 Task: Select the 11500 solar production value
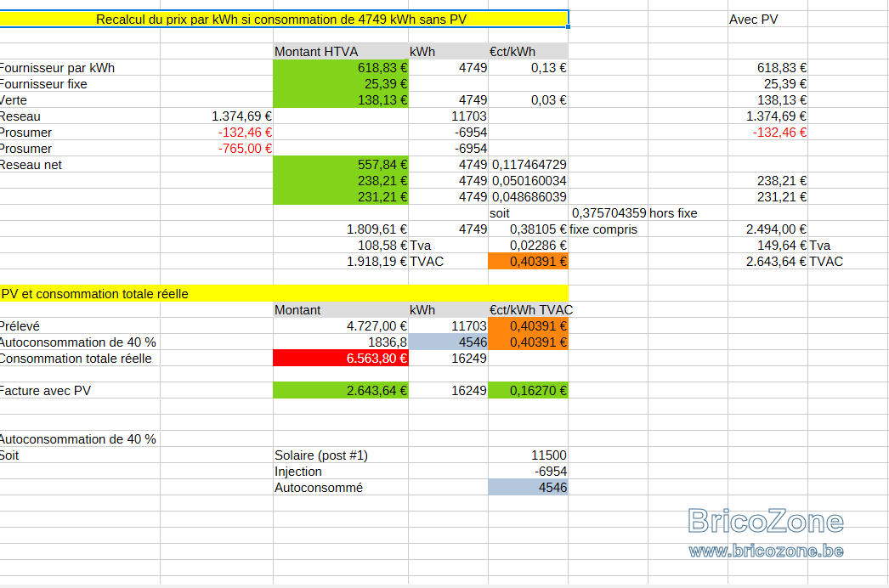528,455
